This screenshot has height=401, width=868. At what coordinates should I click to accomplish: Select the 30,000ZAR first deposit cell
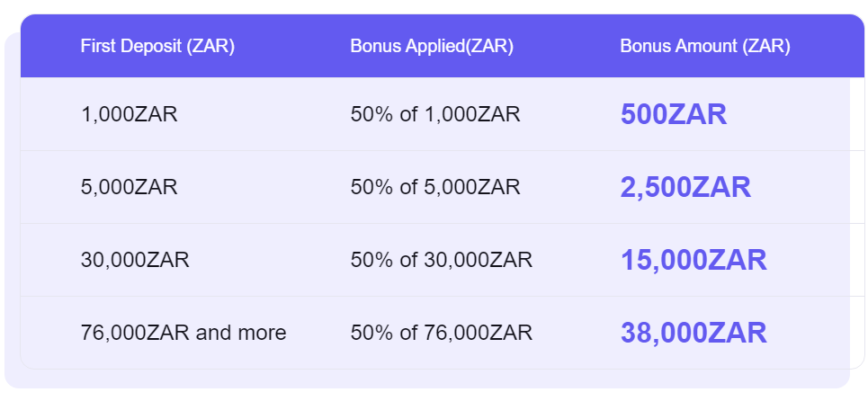pyautogui.click(x=135, y=260)
